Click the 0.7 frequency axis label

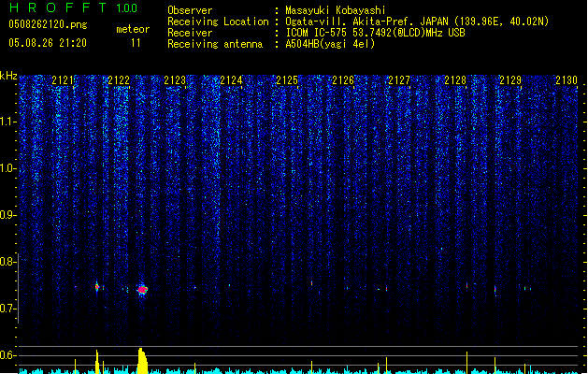coord(7,309)
